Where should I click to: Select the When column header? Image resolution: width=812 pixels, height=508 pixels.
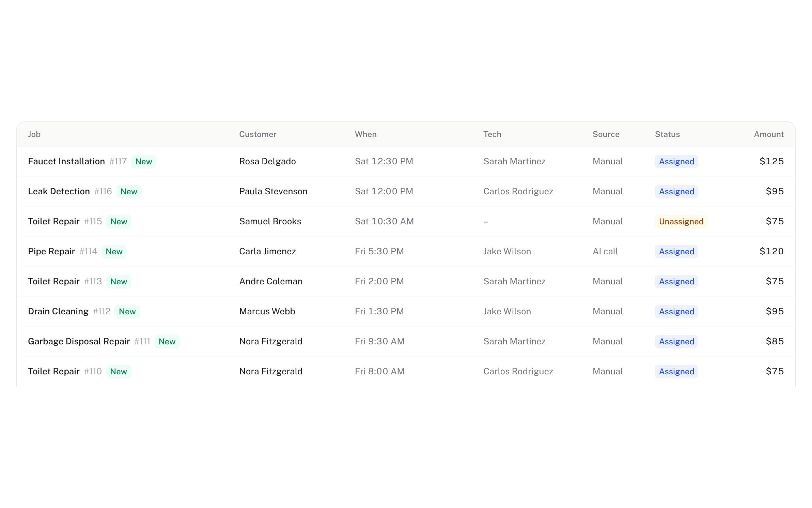365,134
